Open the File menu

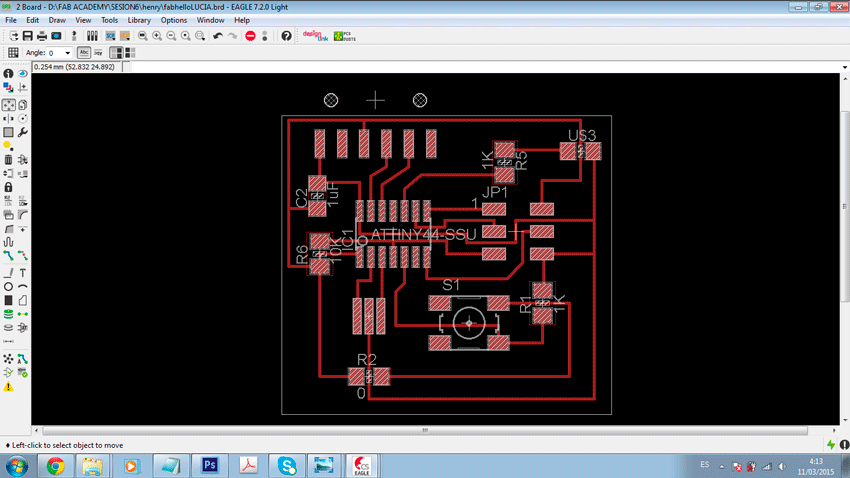click(x=11, y=20)
